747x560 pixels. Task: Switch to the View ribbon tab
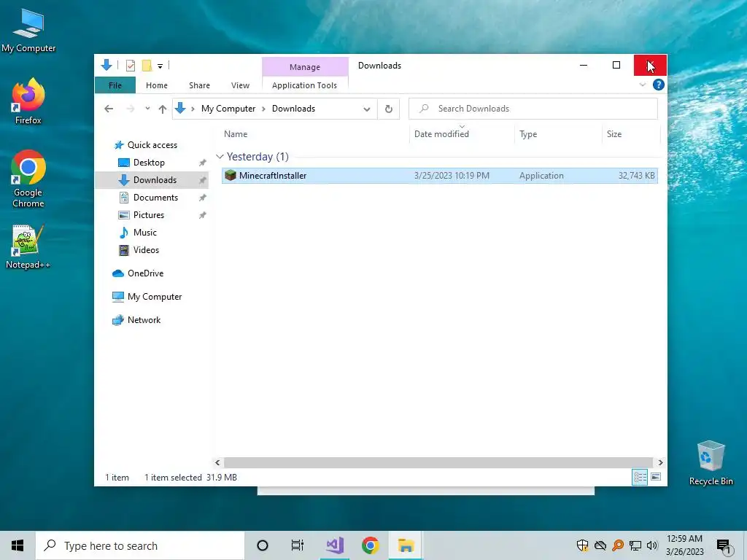[x=240, y=85]
